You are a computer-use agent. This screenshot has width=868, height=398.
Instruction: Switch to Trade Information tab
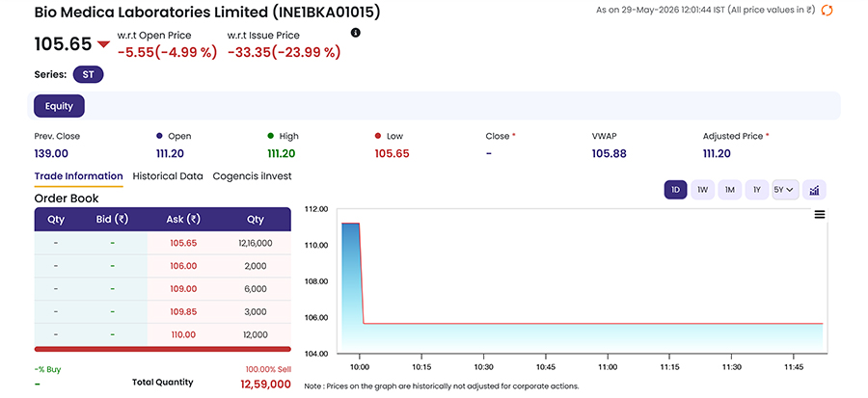click(x=79, y=176)
